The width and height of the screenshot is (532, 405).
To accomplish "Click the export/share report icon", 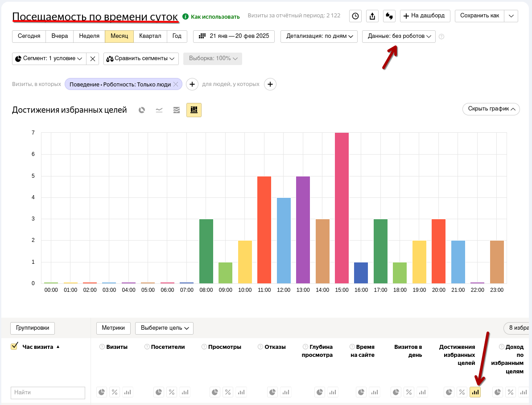I will click(372, 16).
